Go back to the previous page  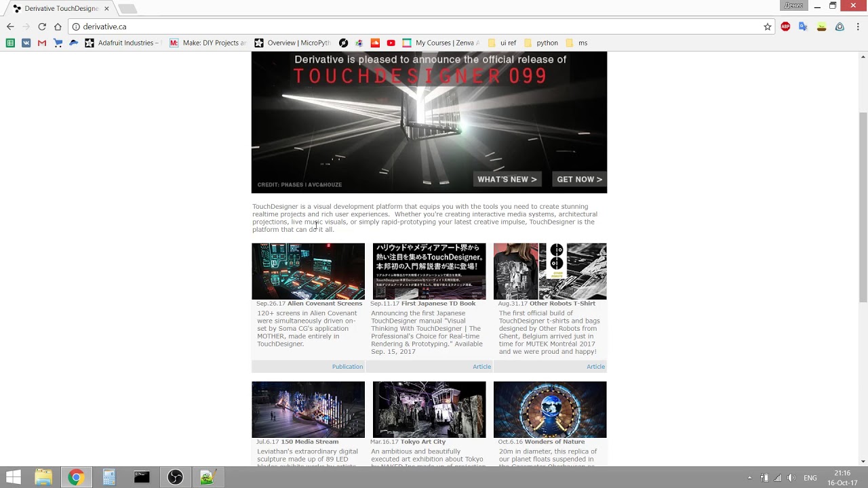coord(10,26)
